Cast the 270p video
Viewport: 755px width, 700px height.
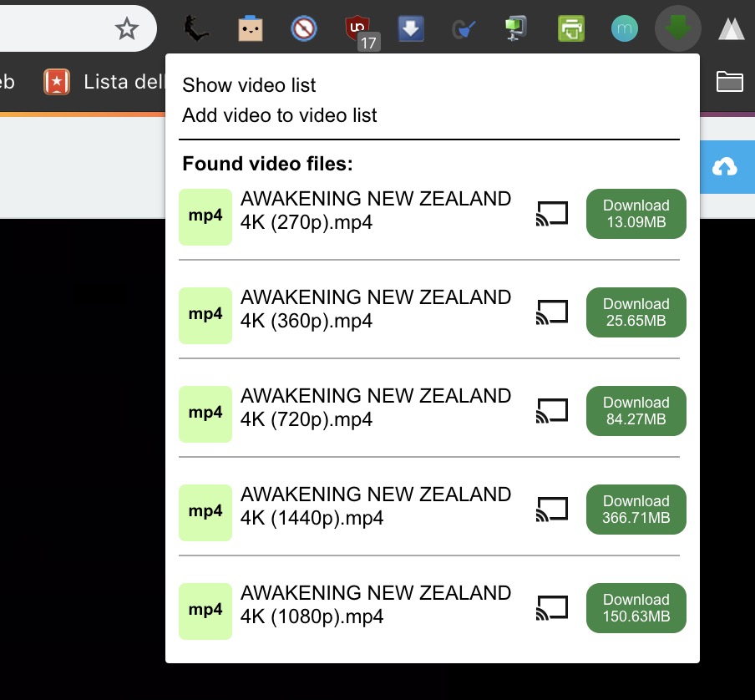(x=551, y=214)
